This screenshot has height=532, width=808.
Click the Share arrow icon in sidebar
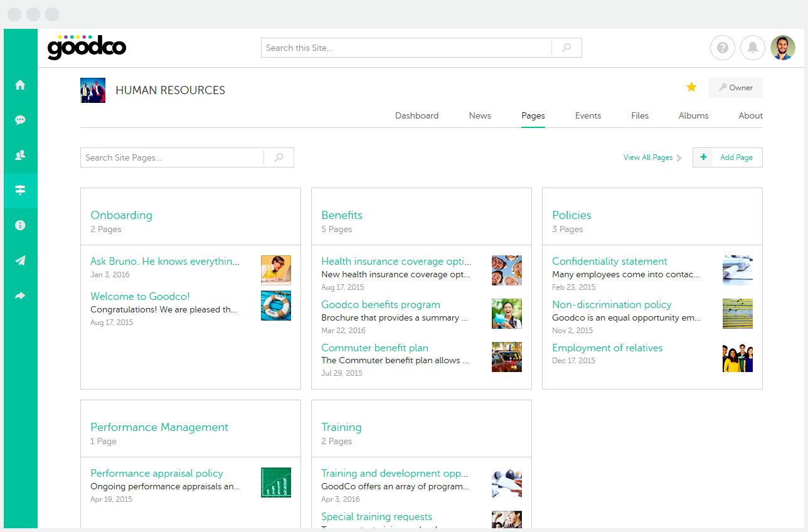[21, 295]
